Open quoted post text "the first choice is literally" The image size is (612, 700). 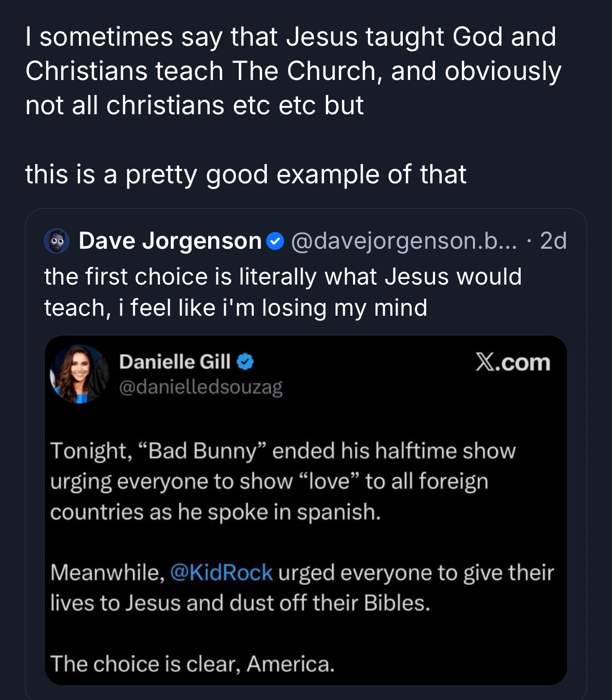pyautogui.click(x=283, y=277)
